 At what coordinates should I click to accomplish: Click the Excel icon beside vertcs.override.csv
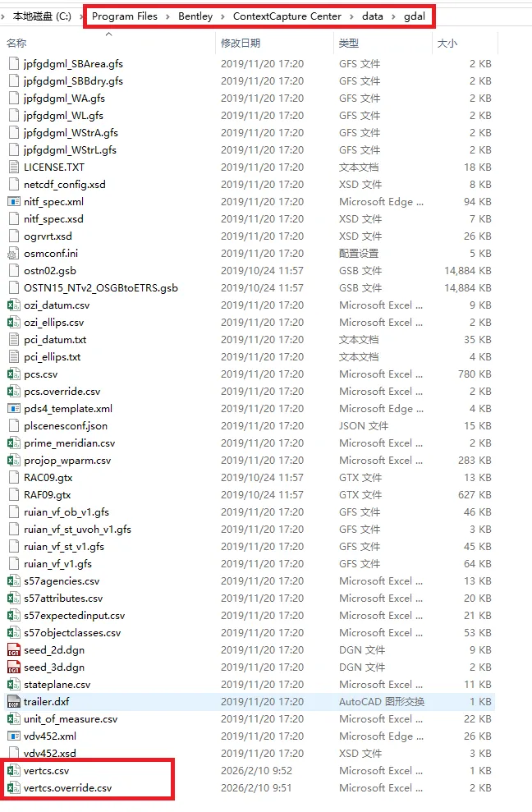pos(13,787)
